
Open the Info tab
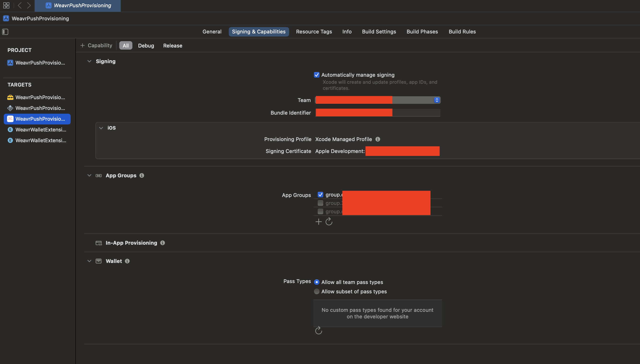click(347, 32)
